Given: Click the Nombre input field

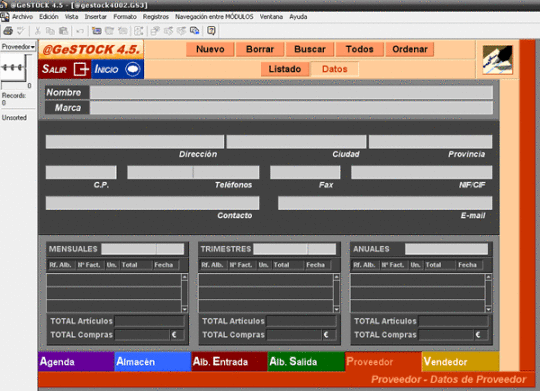Looking at the screenshot, I should [x=291, y=92].
